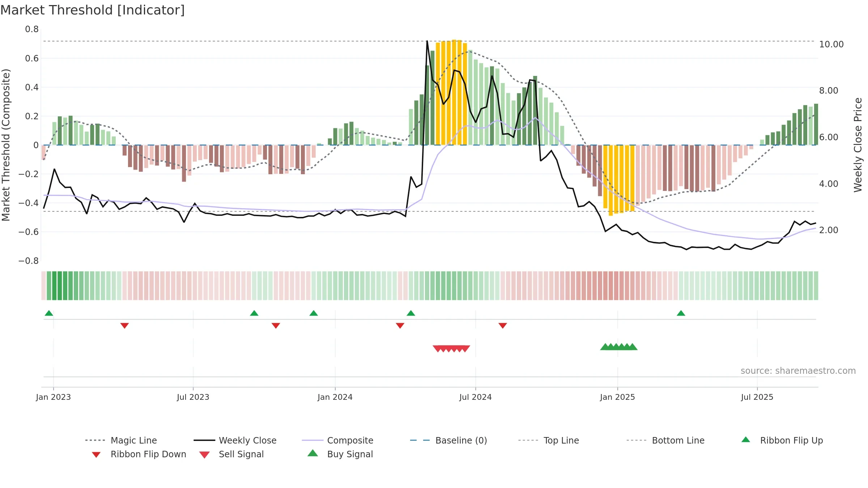The width and height of the screenshot is (868, 488).
Task: Click the 0.8 left axis tick
Action: click(32, 29)
